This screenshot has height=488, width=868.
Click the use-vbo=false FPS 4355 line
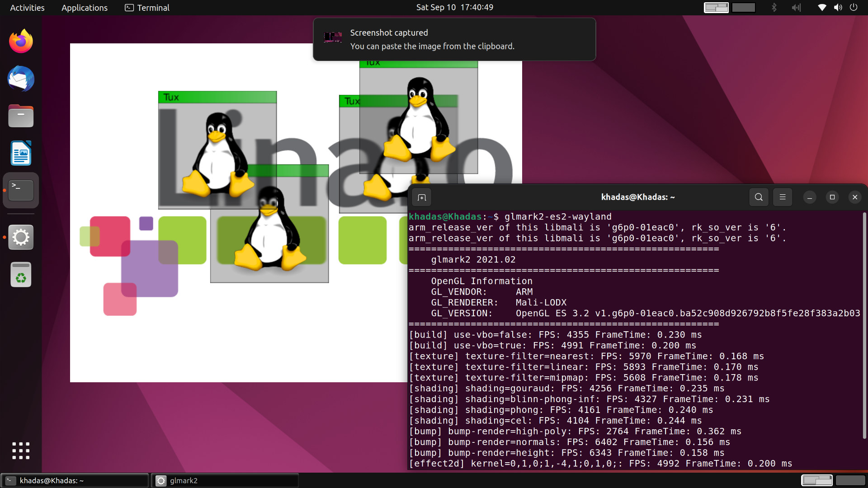click(x=555, y=335)
